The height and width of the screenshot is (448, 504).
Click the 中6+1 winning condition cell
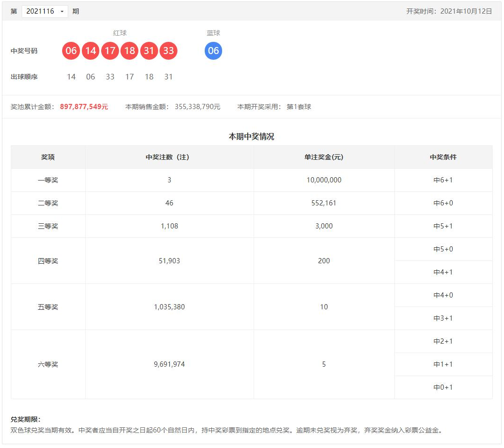(443, 180)
